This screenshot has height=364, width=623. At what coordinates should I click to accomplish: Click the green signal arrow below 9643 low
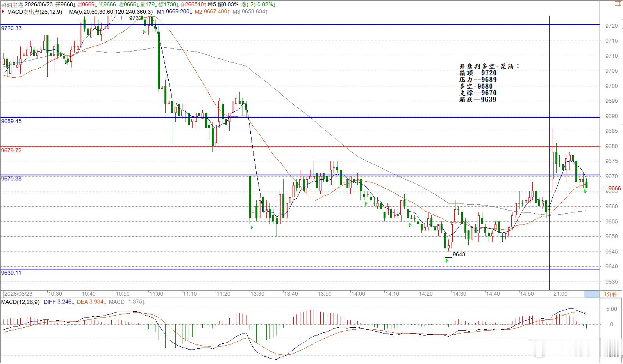(447, 260)
